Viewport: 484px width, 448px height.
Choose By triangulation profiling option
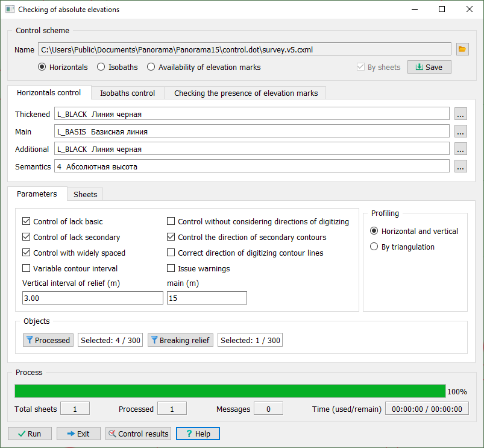pos(374,247)
